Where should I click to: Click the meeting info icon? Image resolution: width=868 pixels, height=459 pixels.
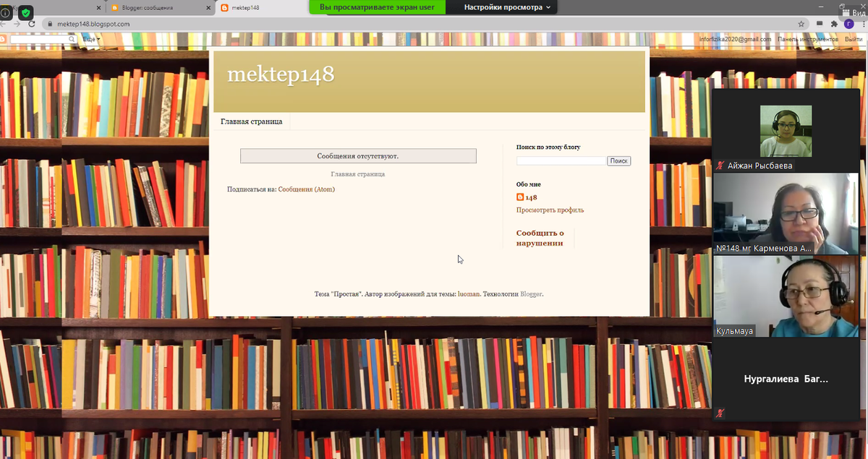7,12
